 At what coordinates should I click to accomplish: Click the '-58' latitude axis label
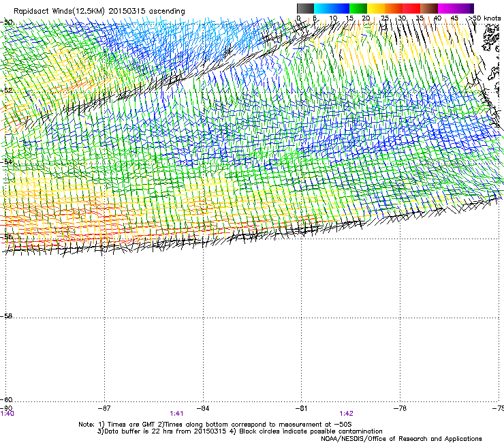(7, 316)
